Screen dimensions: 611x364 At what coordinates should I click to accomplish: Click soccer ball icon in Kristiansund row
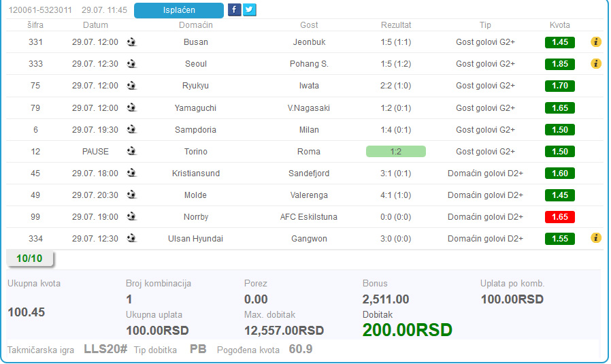coord(132,173)
